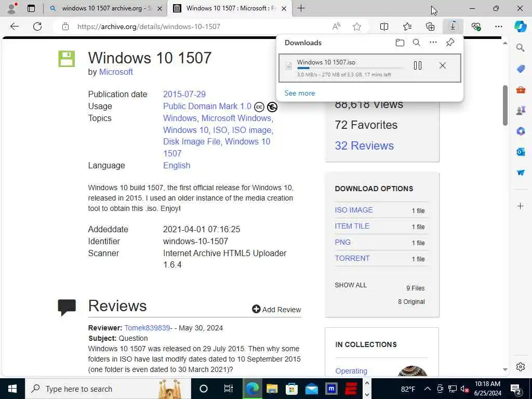Open the sidebar Games icon
This screenshot has height=399, width=532.
[521, 110]
